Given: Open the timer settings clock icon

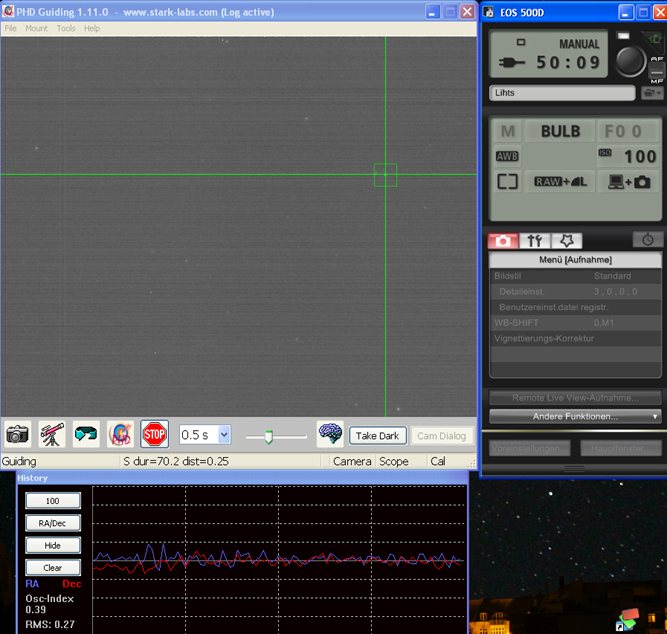Looking at the screenshot, I should coord(648,240).
